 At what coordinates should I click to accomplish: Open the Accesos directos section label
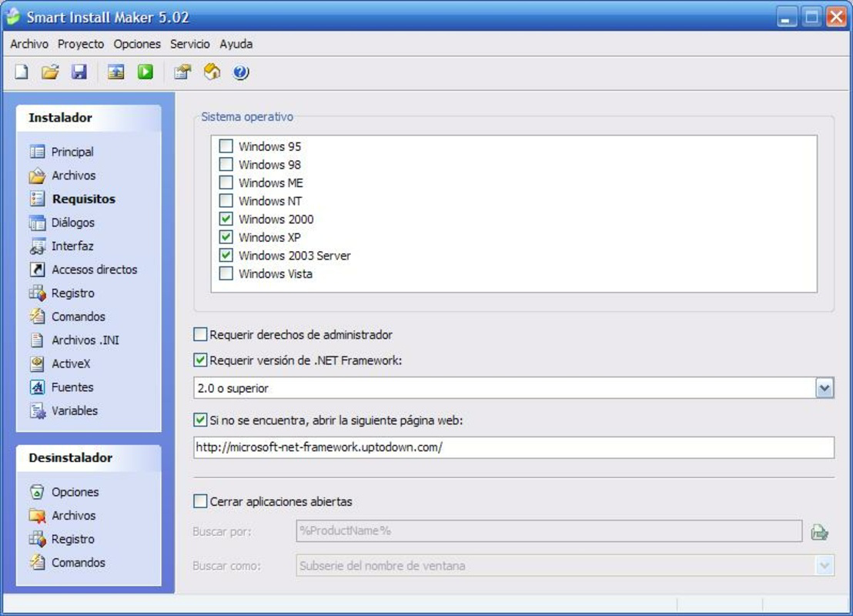click(x=94, y=269)
